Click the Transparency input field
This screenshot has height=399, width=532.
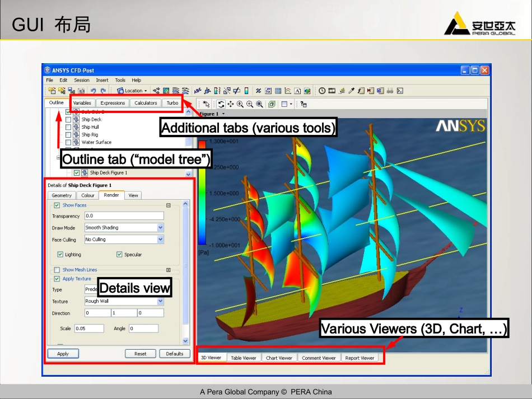[x=124, y=215]
